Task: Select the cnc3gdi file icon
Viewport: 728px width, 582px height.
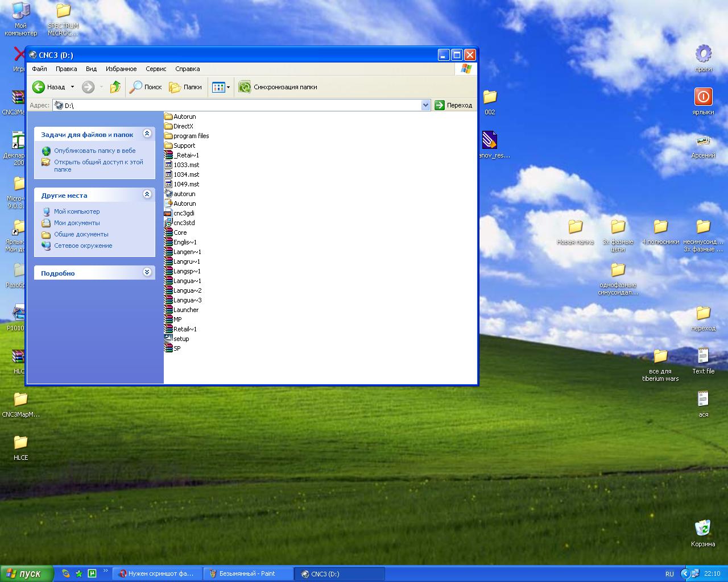Action: 168,213
